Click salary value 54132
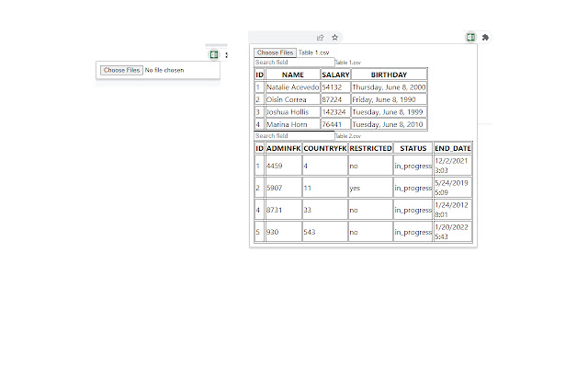This screenshot has width=588, height=368. (x=335, y=87)
